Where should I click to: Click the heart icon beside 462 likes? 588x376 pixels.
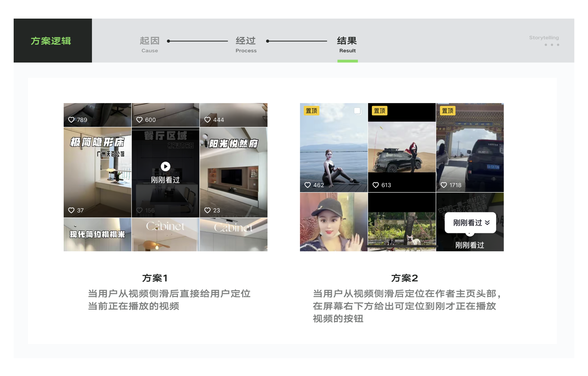pyautogui.click(x=308, y=185)
